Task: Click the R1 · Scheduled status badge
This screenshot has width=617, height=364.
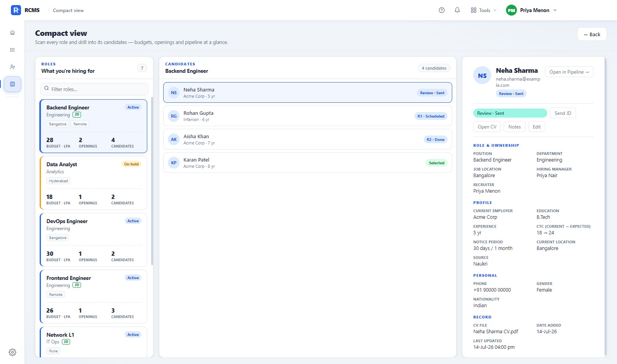Action: [431, 116]
